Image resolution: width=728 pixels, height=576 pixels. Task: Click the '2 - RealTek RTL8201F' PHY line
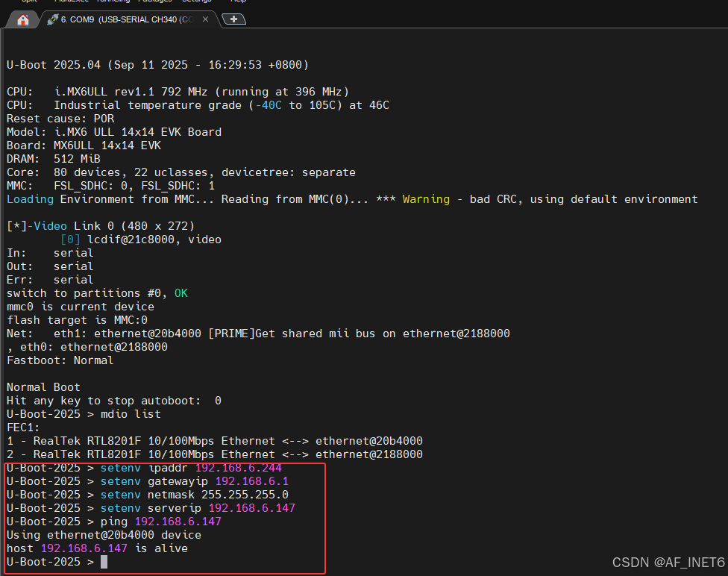coord(215,455)
